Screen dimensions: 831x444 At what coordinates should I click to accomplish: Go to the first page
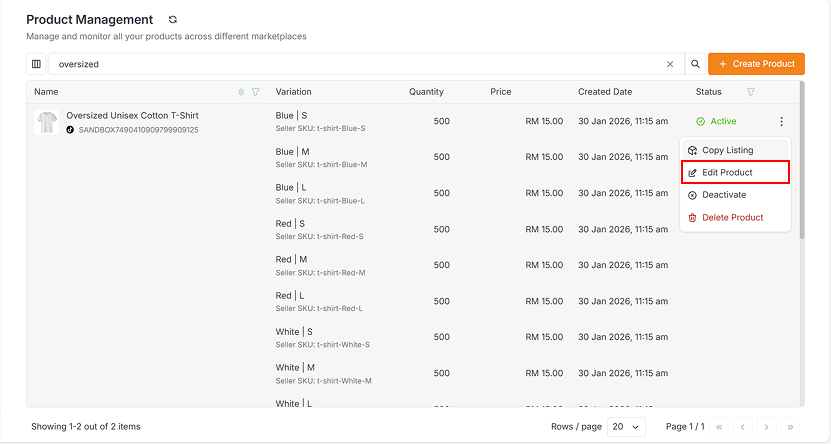pos(717,427)
